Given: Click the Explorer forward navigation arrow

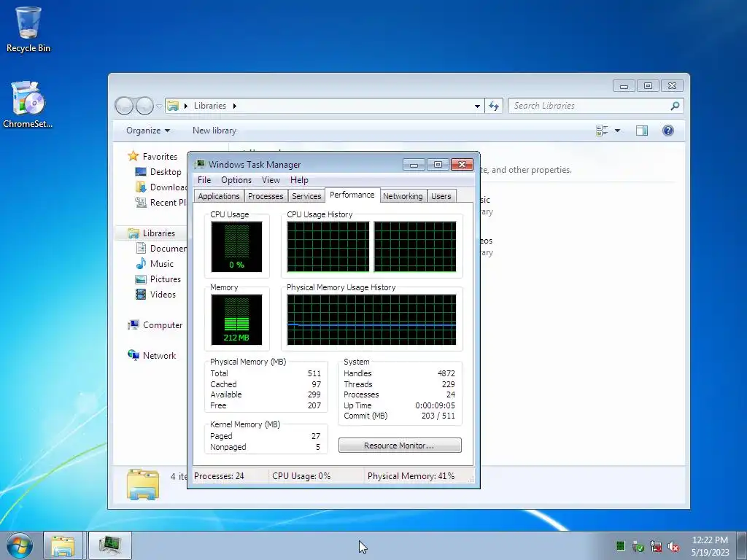Looking at the screenshot, I should click(x=144, y=106).
